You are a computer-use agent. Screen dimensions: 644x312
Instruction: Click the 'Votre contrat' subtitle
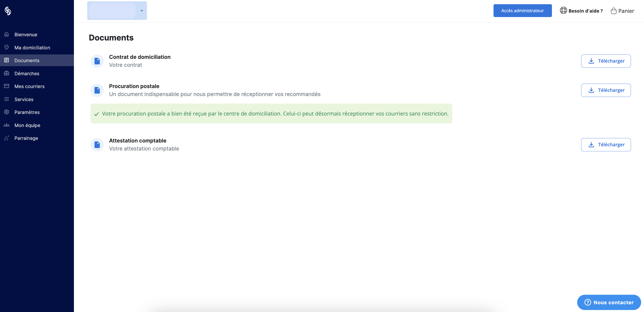125,65
